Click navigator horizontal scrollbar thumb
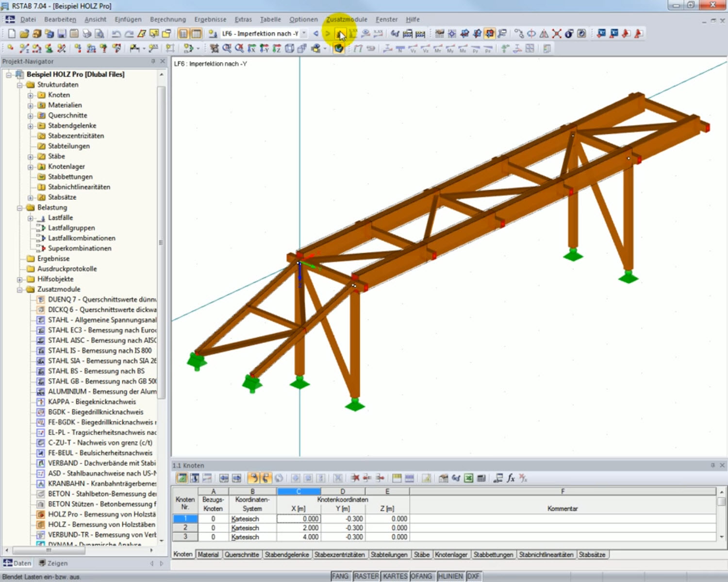 (x=49, y=550)
